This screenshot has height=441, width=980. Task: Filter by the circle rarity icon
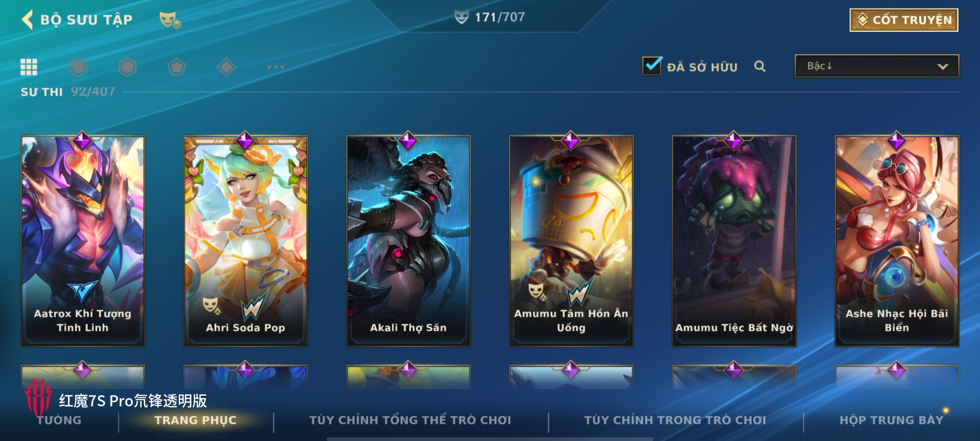78,67
